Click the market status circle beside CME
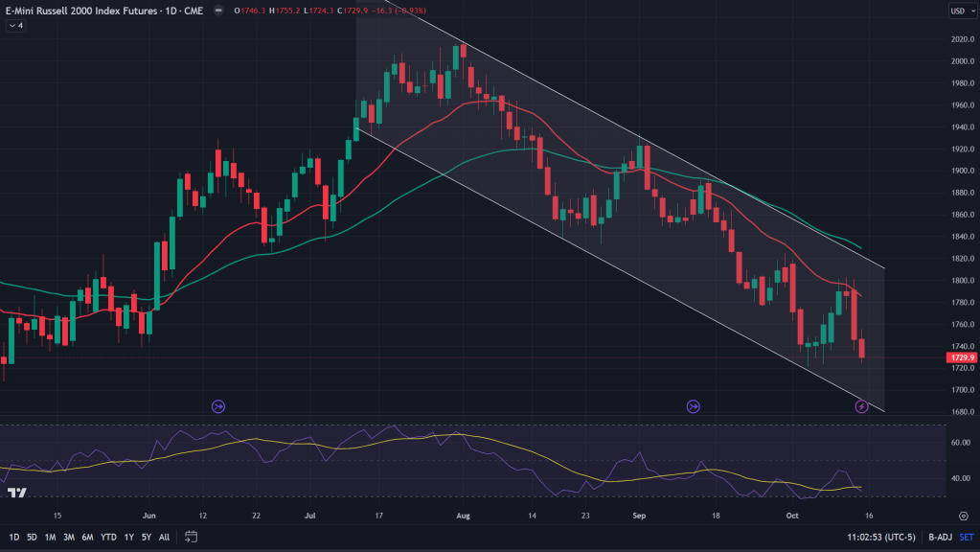This screenshot has height=552, width=980. coord(221,11)
